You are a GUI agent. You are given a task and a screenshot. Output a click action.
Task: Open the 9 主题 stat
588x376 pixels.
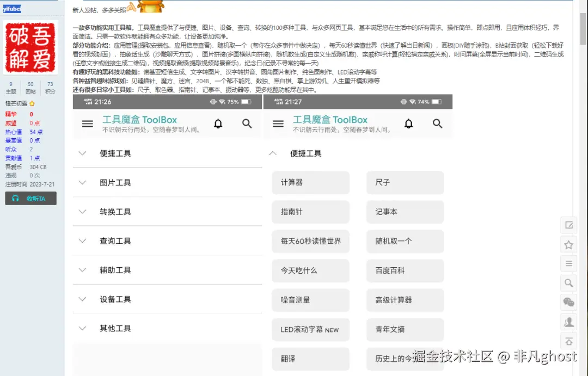pyautogui.click(x=11, y=88)
